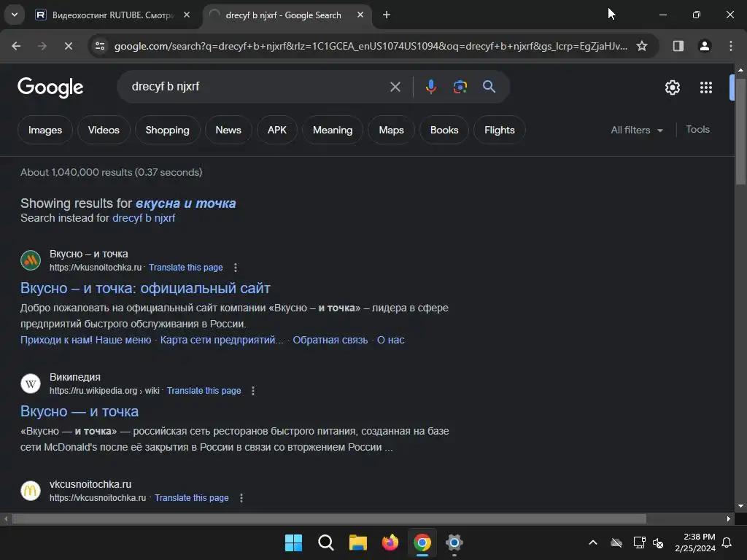
Task: Click the vertical scrollbar thumb
Action: click(x=740, y=131)
